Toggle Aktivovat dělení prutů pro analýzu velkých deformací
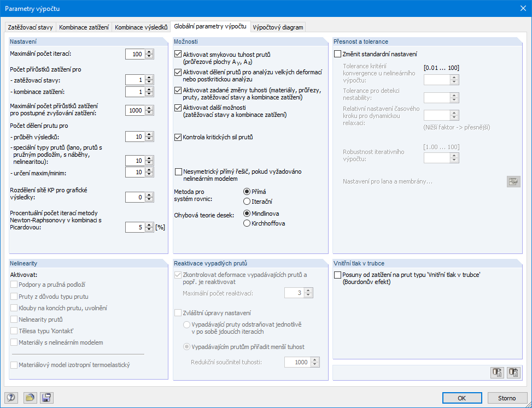This screenshot has height=408, width=532. 178,72
